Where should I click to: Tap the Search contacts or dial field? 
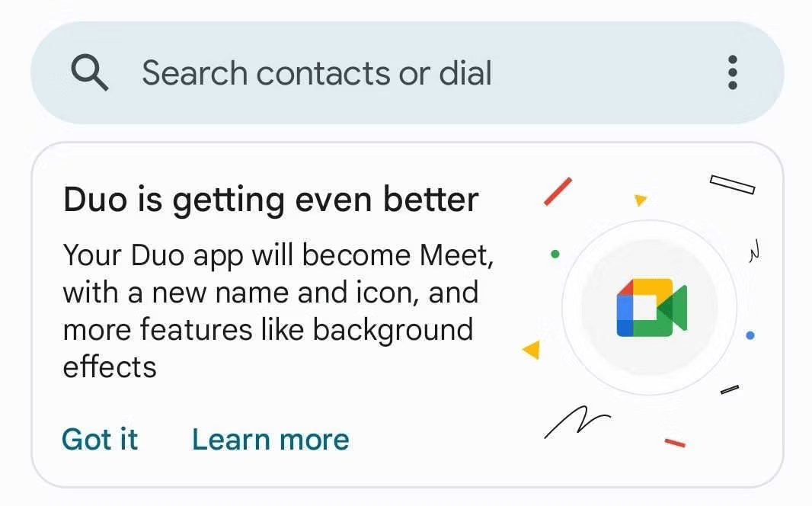coord(317,72)
